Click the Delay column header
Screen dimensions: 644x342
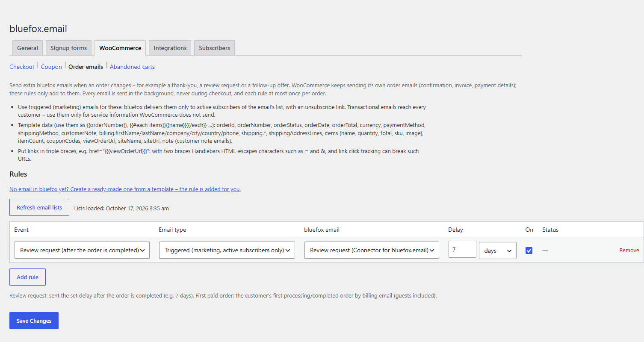[x=455, y=230]
